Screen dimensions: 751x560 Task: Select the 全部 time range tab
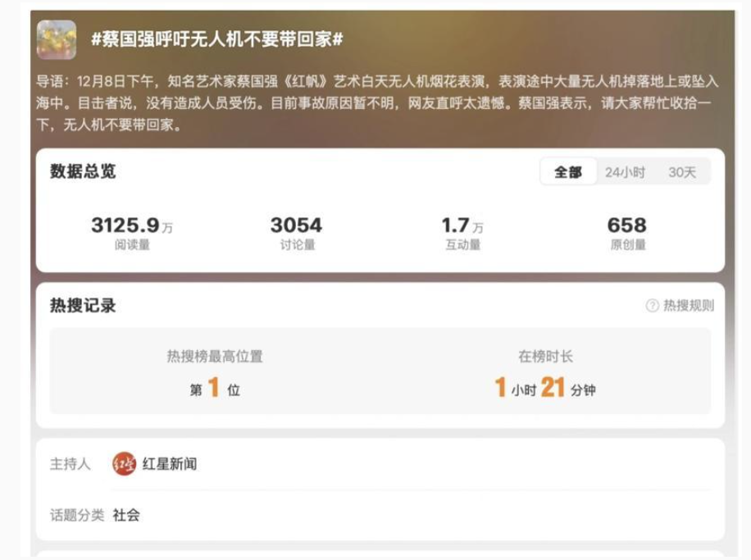[568, 172]
